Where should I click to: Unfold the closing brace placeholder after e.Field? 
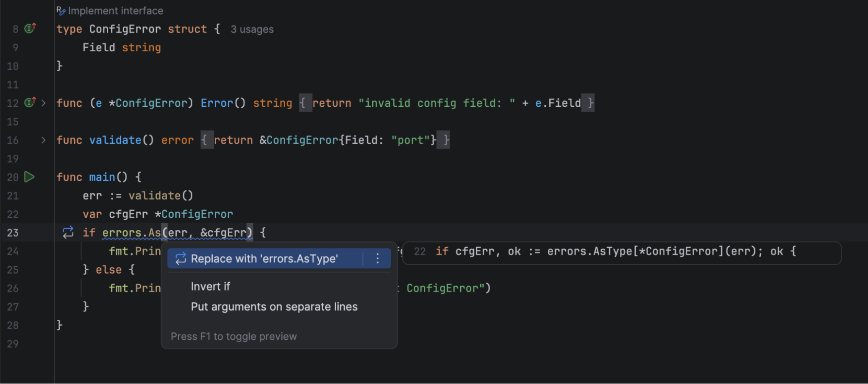pos(588,103)
